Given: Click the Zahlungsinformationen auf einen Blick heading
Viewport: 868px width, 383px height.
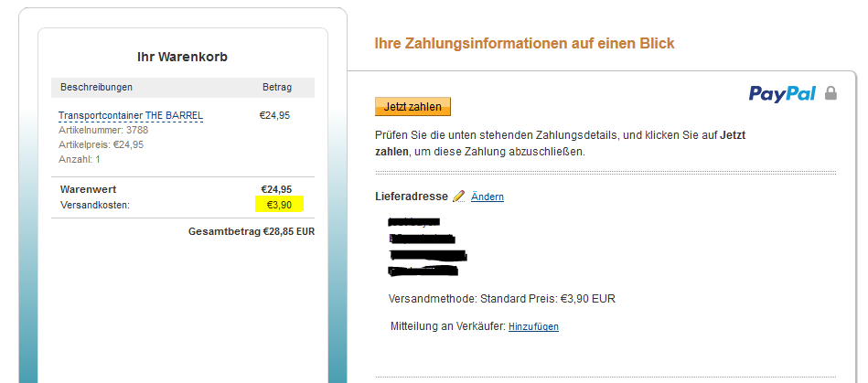Looking at the screenshot, I should click(x=524, y=43).
